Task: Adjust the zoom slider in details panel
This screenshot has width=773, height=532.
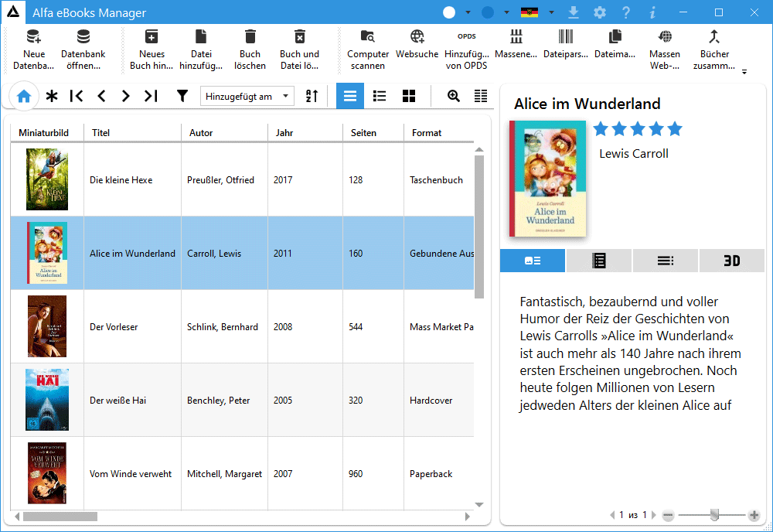Action: coord(715,515)
